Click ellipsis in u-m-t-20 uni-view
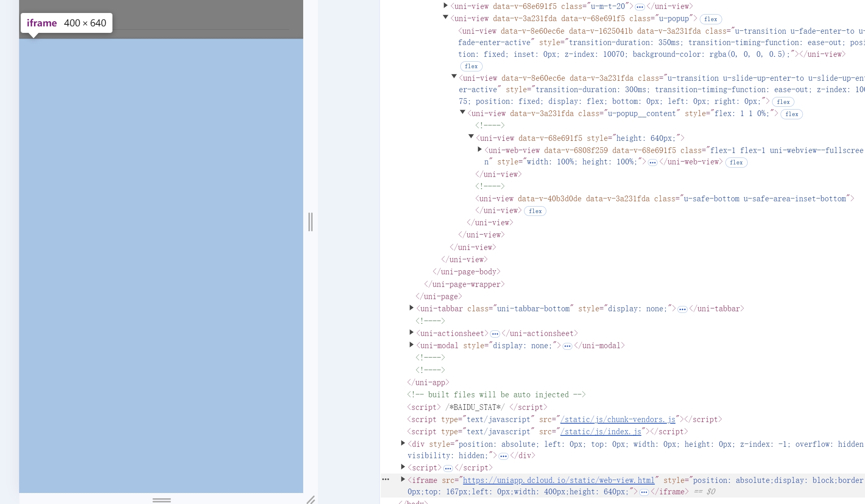 pyautogui.click(x=640, y=7)
